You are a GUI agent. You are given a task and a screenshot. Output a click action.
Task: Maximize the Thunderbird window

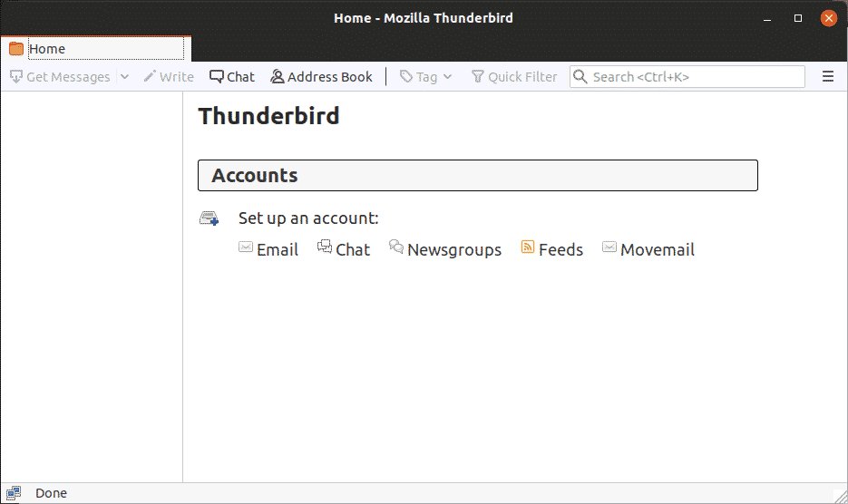798,18
